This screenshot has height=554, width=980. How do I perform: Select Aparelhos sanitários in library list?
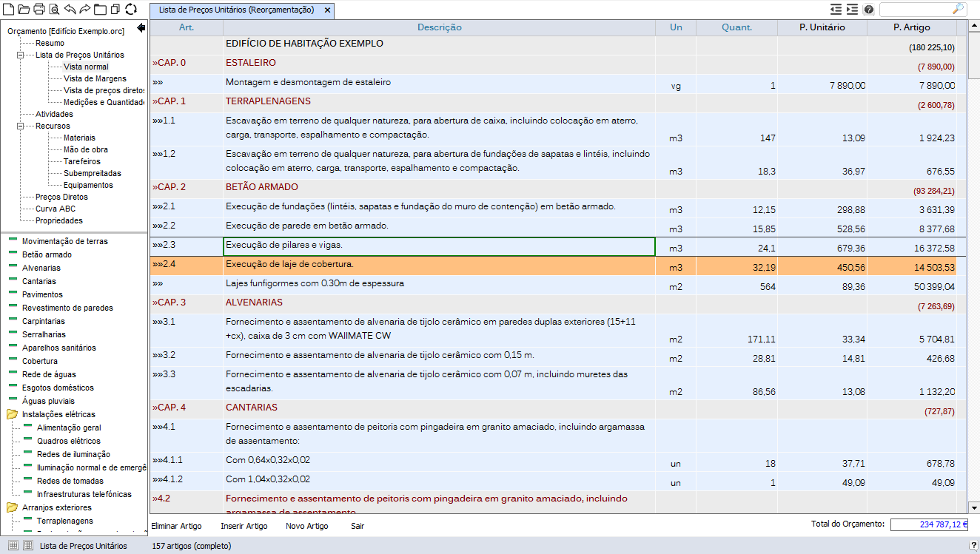click(59, 348)
